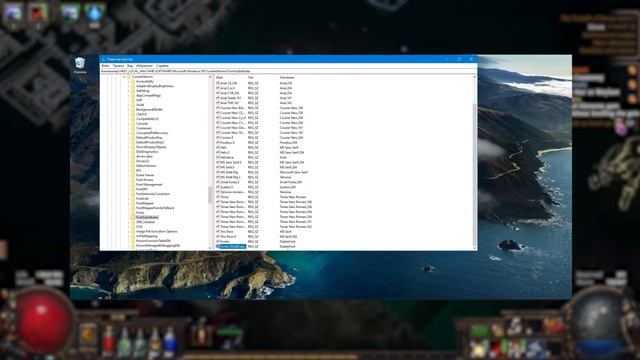Screen dimensions: 640x360
Task: Select the DeviceDisplayObjects key
Action: 151,147
